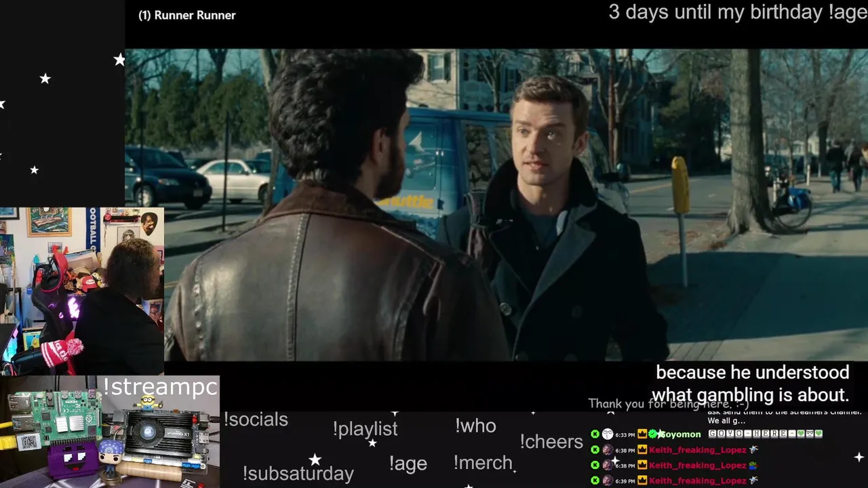This screenshot has height=488, width=868.
Task: Click the frog emote in Keith_freaking_Lopez's message
Action: [753, 466]
